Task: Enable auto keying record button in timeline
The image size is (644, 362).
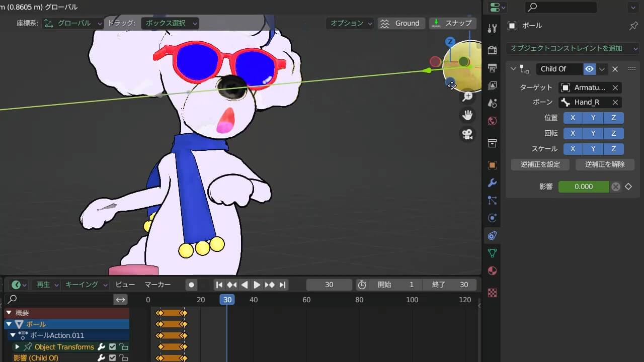Action: click(191, 285)
